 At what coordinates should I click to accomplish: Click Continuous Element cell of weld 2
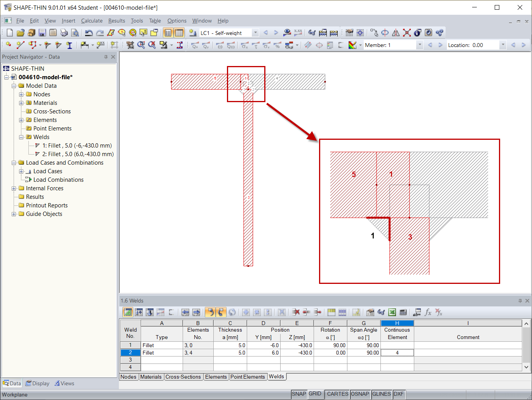[x=397, y=353]
